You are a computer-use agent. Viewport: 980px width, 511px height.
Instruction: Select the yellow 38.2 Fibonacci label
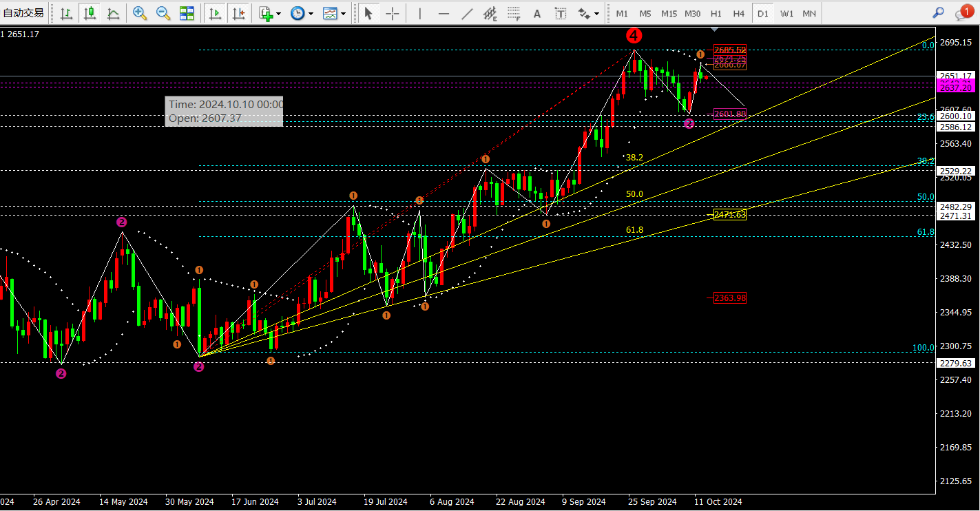(x=634, y=158)
